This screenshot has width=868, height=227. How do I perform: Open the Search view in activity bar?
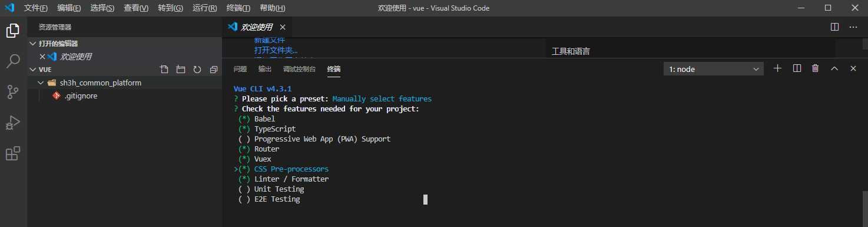13,61
